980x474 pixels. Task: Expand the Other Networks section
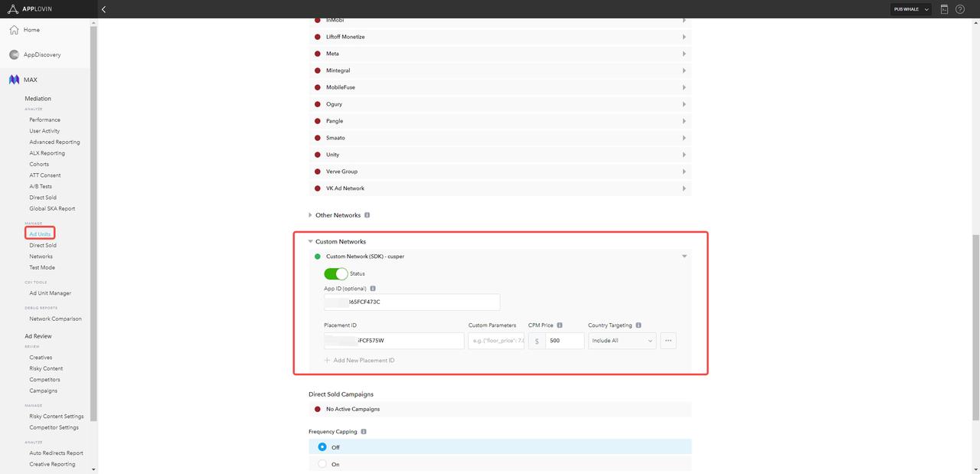(x=310, y=215)
